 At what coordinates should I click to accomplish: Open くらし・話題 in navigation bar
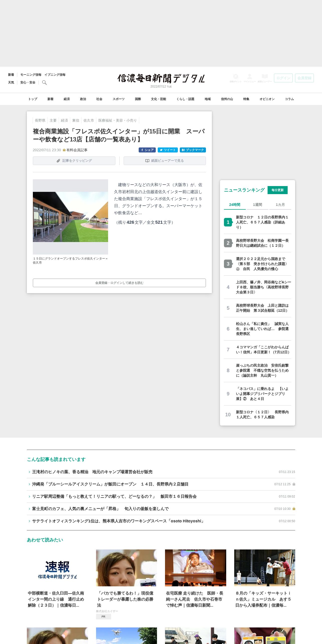[x=185, y=99]
